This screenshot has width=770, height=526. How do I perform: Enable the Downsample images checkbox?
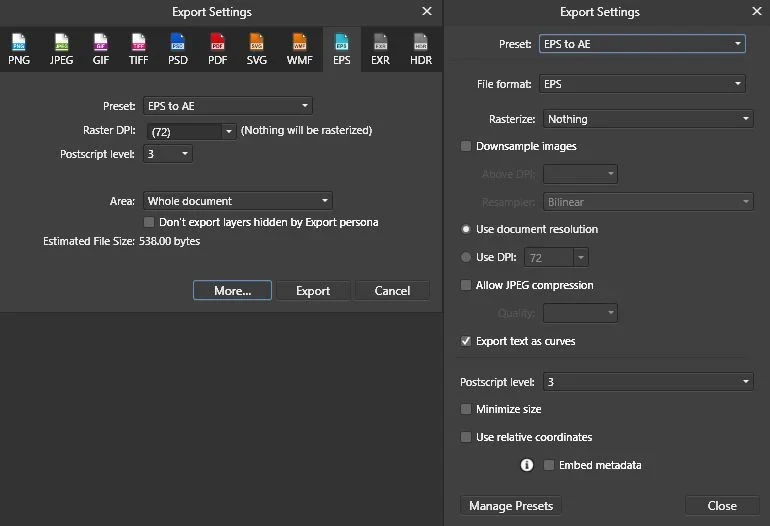tap(466, 146)
